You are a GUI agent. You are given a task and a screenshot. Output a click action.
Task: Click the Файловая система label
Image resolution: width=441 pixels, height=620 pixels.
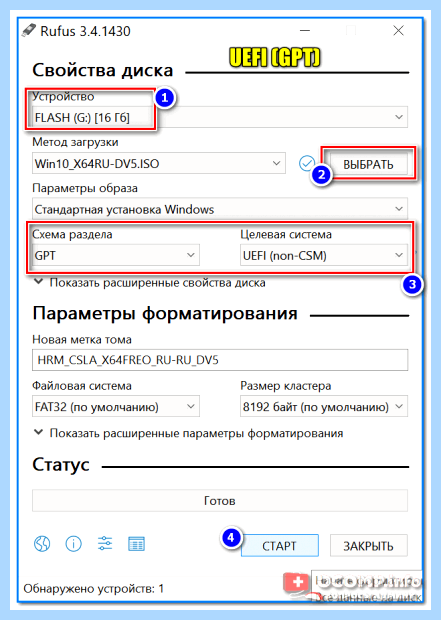point(82,386)
